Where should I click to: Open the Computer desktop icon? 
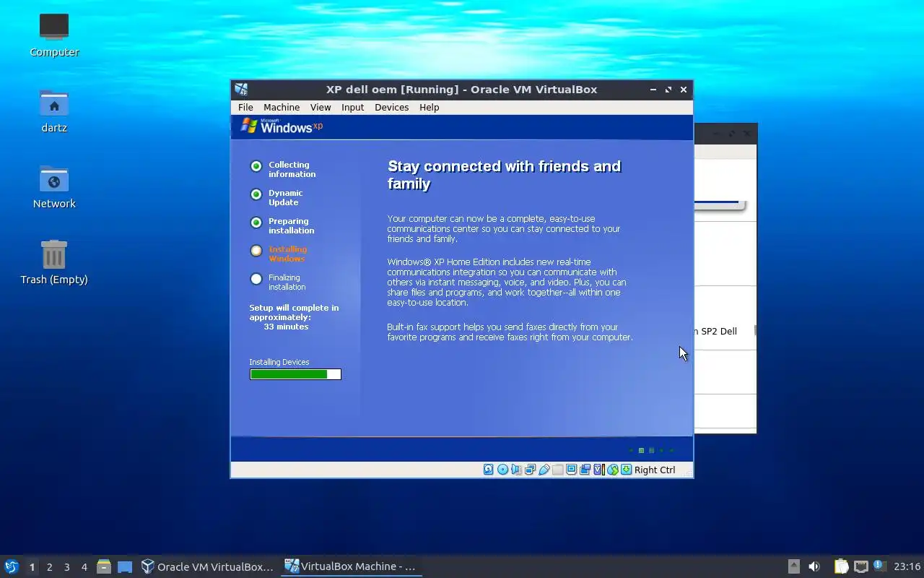(x=54, y=27)
